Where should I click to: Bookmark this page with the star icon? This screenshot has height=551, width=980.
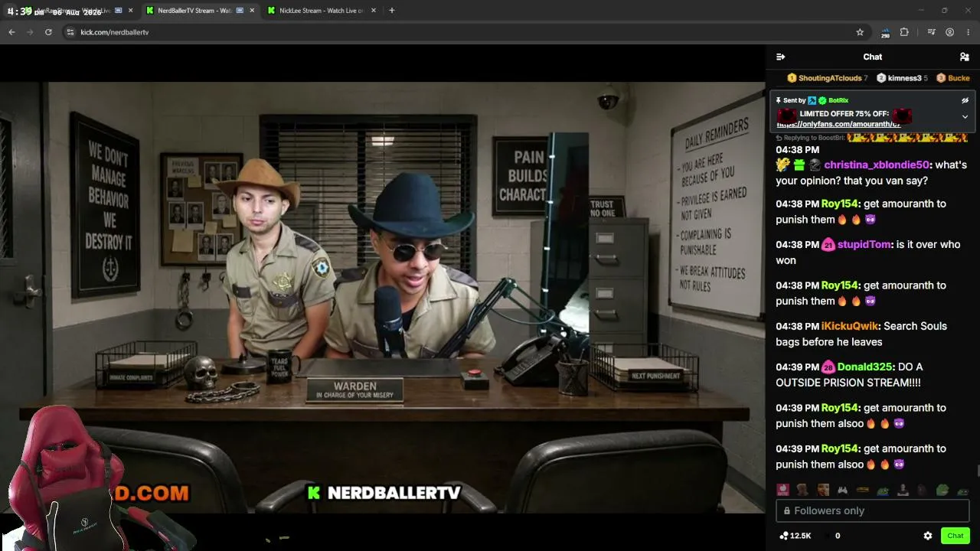(860, 32)
